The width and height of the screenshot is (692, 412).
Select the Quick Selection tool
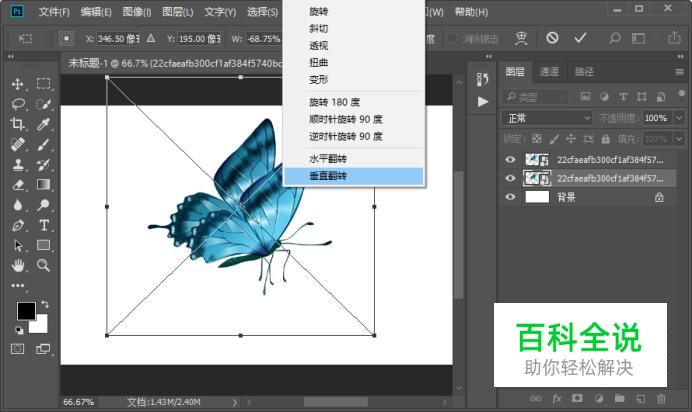click(x=43, y=104)
